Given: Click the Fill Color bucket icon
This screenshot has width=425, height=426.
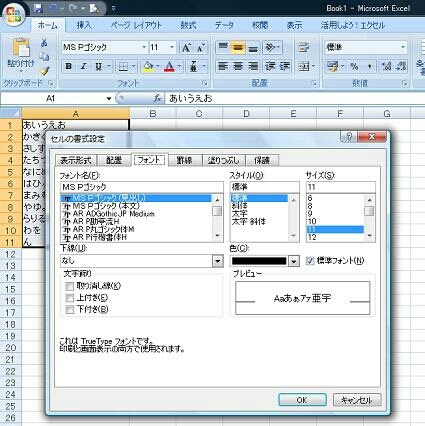Looking at the screenshot, I should (x=148, y=67).
